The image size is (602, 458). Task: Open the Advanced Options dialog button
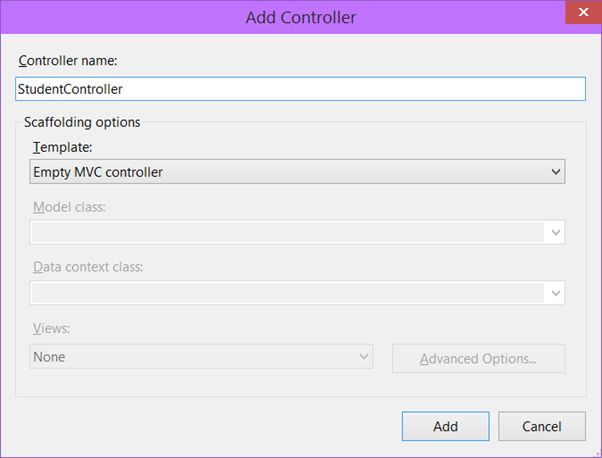(x=478, y=358)
